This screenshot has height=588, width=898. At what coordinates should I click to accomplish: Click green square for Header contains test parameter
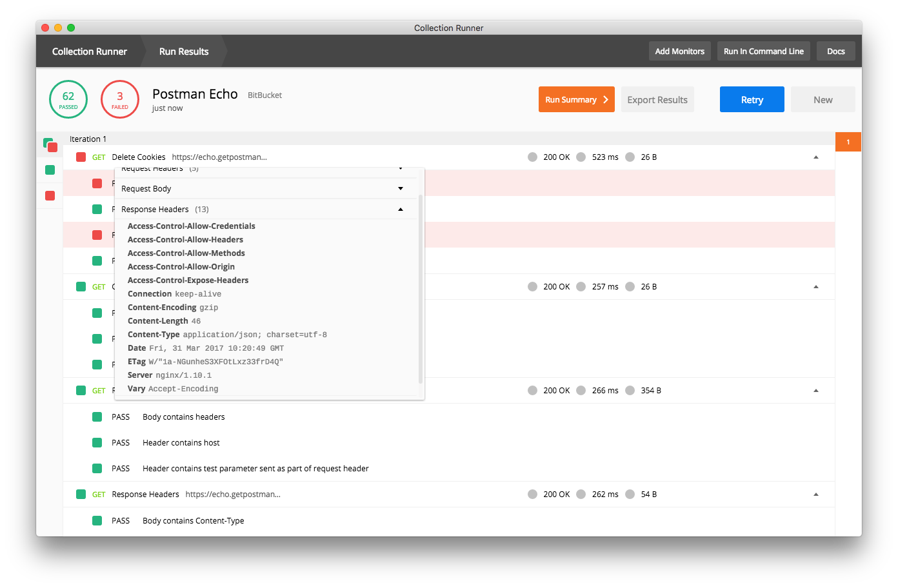tap(97, 469)
